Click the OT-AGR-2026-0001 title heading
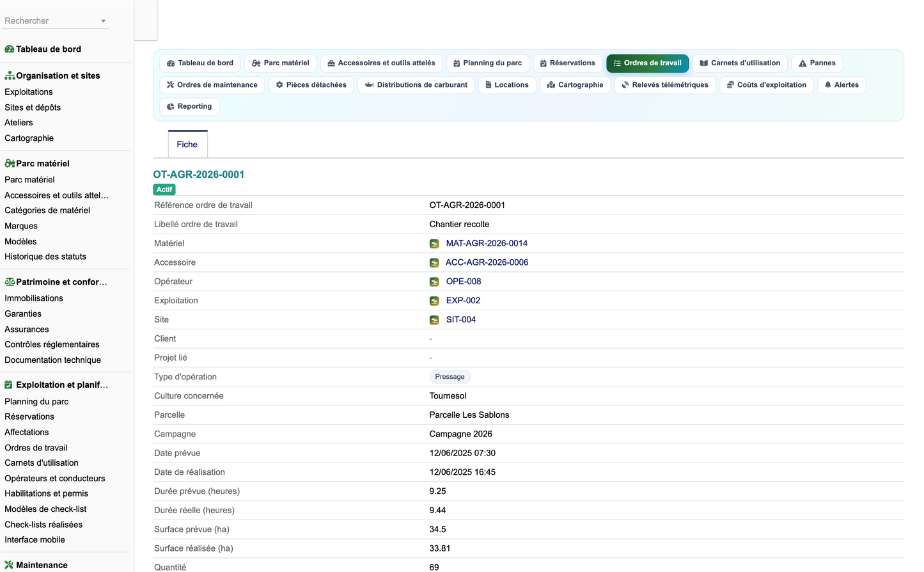This screenshot has width=924, height=572. (x=199, y=175)
